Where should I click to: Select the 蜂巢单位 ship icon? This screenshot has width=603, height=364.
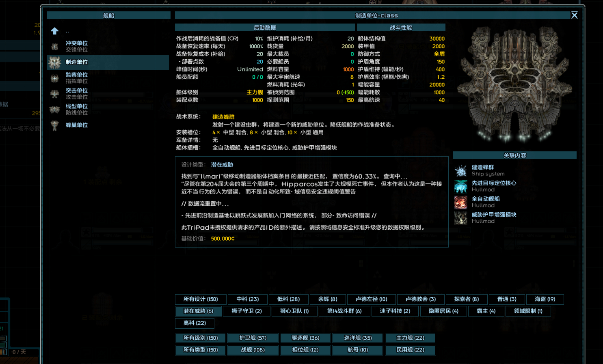click(x=55, y=125)
